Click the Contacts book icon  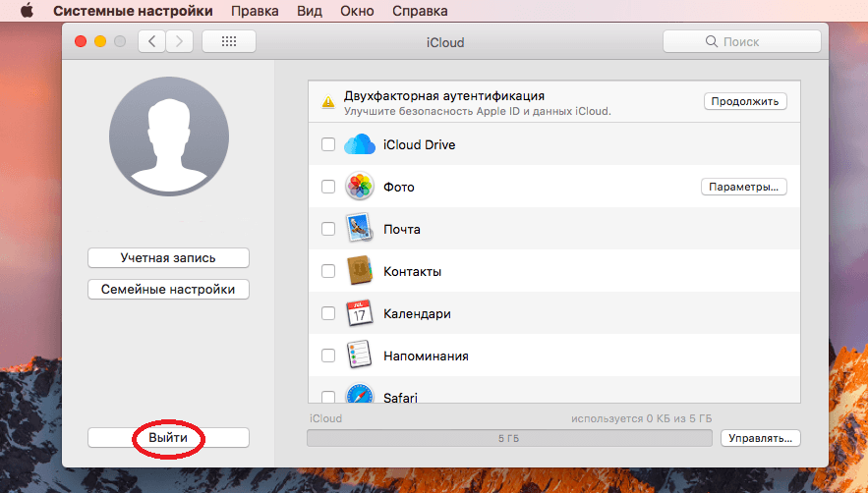(358, 271)
